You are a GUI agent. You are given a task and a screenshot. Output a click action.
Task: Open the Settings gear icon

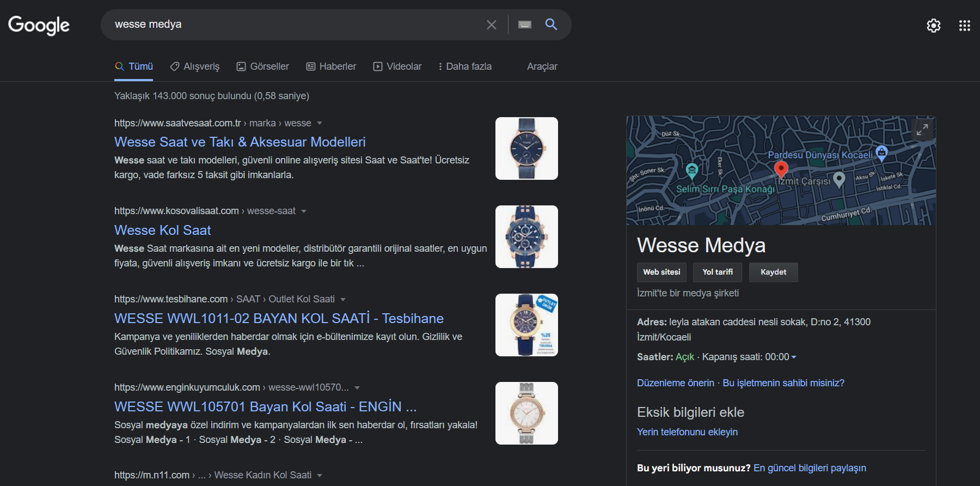pyautogui.click(x=934, y=26)
